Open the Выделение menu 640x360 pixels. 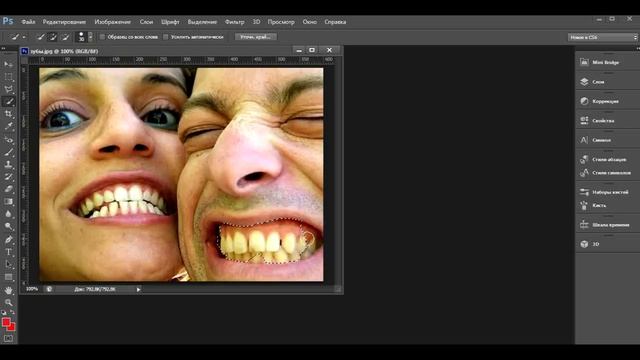[x=202, y=22]
